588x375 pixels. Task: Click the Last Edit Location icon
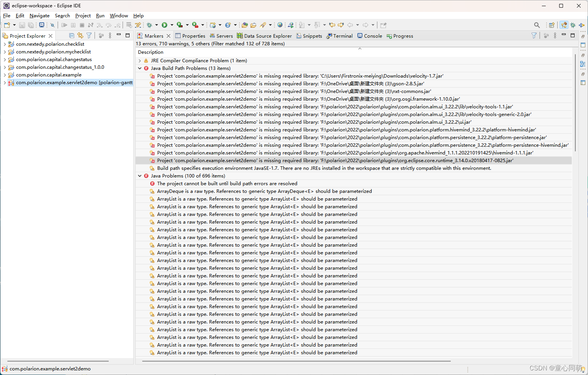point(332,25)
